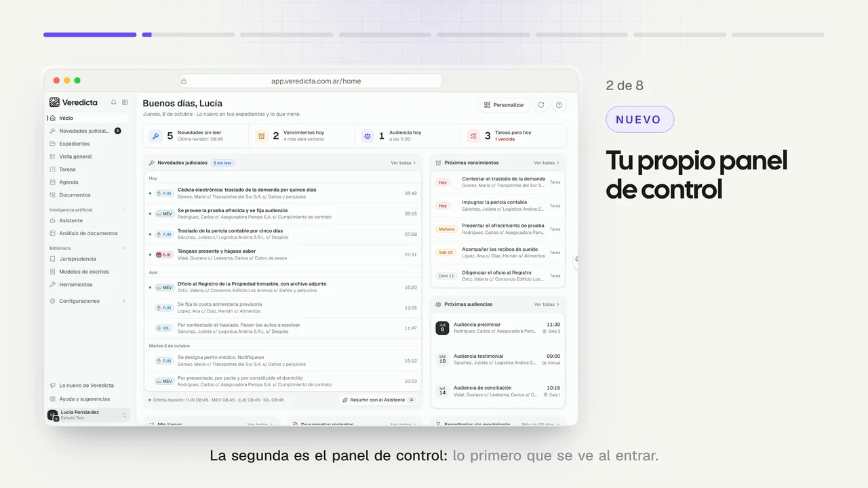The image size is (868, 488).
Task: Click the JUE 8 date tile
Action: point(442,328)
